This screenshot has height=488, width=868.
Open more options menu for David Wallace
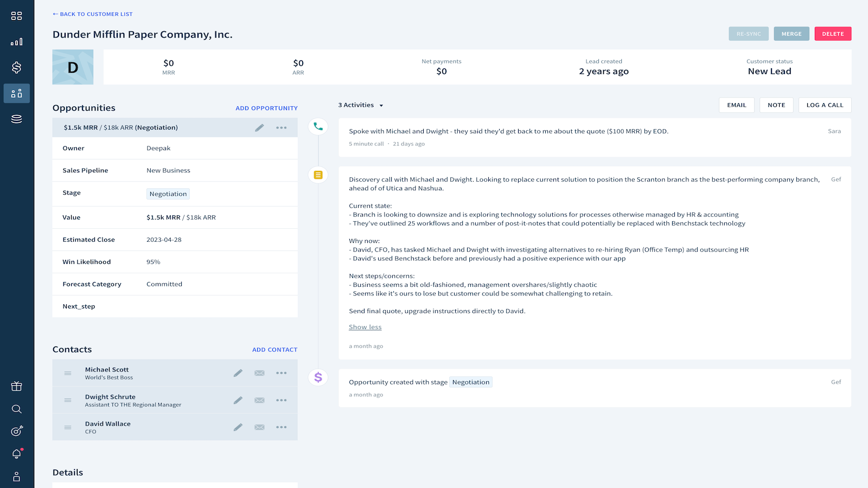point(281,427)
